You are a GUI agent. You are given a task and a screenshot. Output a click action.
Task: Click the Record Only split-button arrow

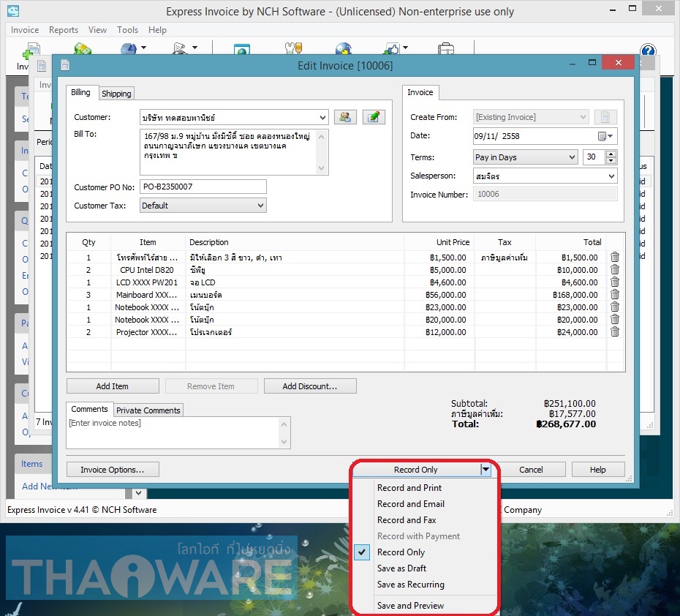486,470
